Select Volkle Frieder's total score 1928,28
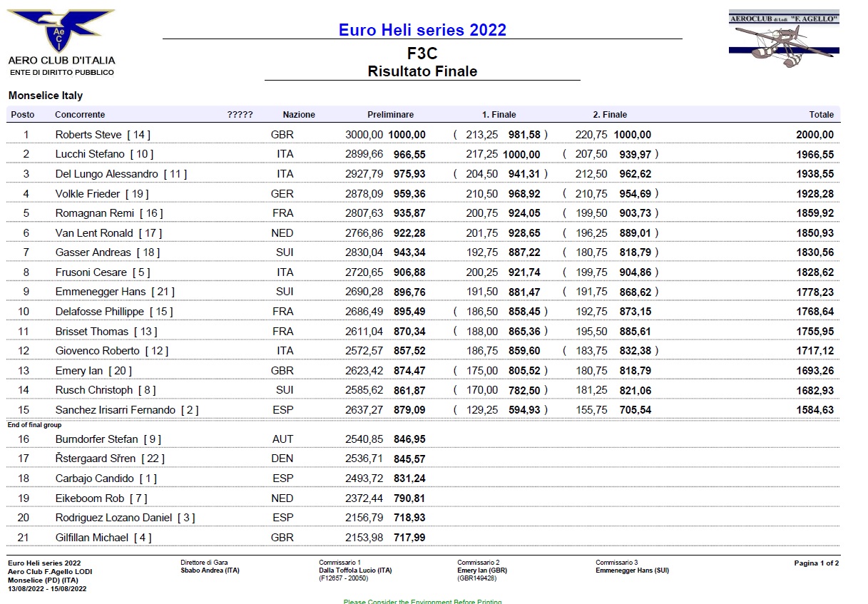The height and width of the screenshot is (604, 868). (x=815, y=194)
